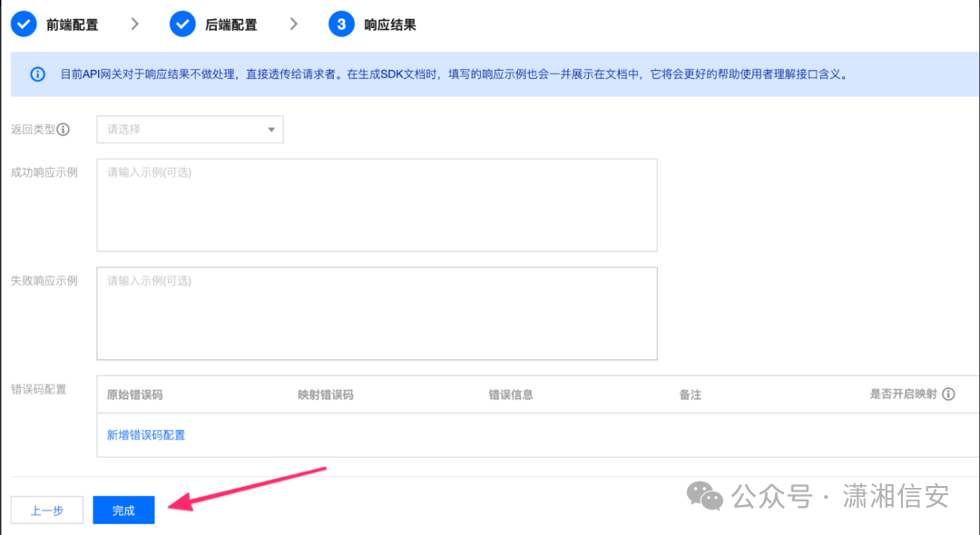Click the arrow separator after 后端配置
The width and height of the screenshot is (980, 535).
[294, 24]
